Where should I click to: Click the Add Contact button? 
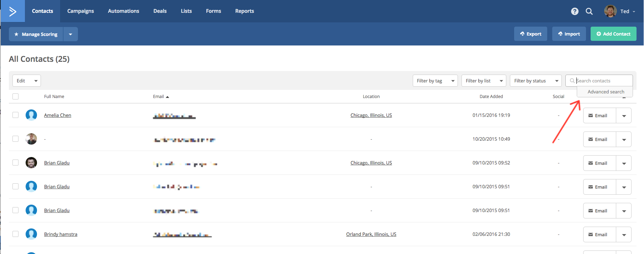pos(613,34)
